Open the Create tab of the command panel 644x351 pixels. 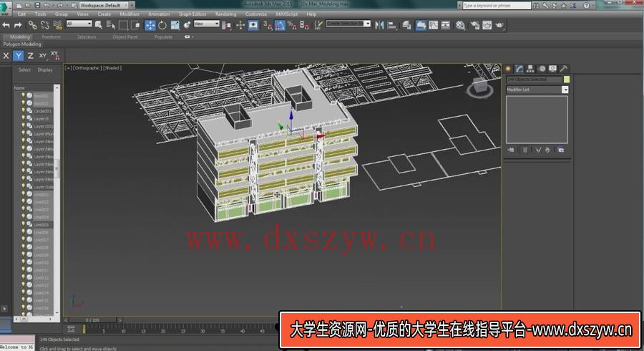[x=509, y=69]
